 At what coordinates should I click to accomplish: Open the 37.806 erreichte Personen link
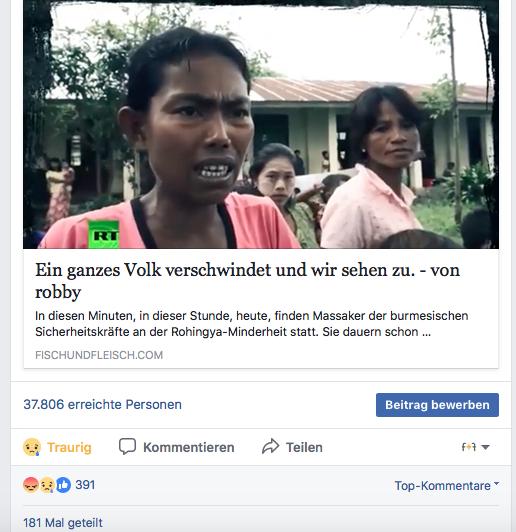click(102, 404)
